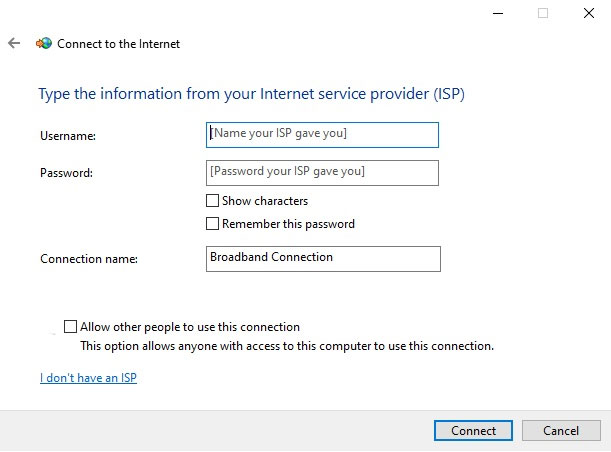Cancel the connection setup
Screen dimensions: 611x452
click(561, 431)
